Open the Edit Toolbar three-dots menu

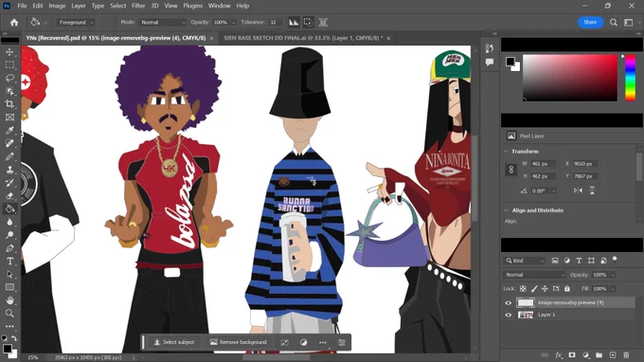tap(9, 326)
